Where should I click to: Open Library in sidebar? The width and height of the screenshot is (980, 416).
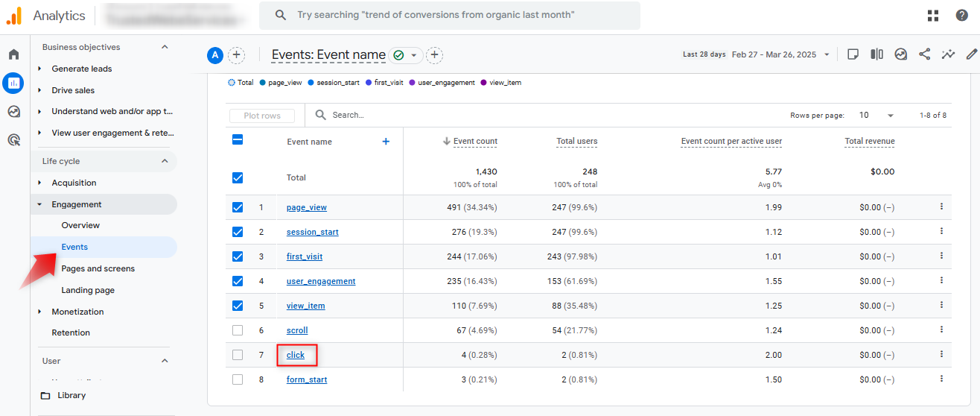[71, 395]
